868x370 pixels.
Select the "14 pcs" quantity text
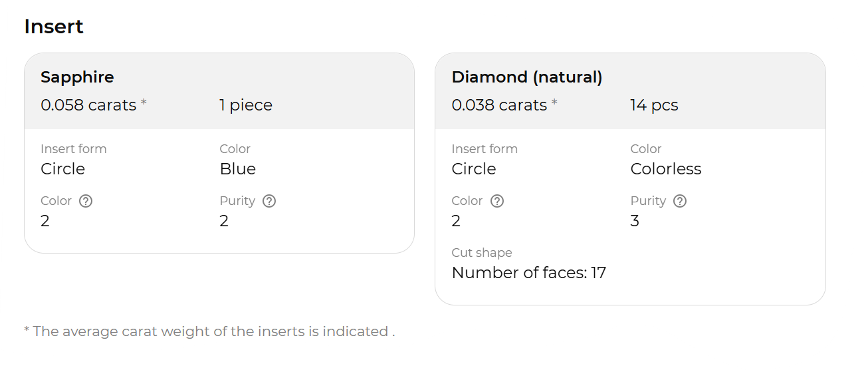click(x=654, y=105)
